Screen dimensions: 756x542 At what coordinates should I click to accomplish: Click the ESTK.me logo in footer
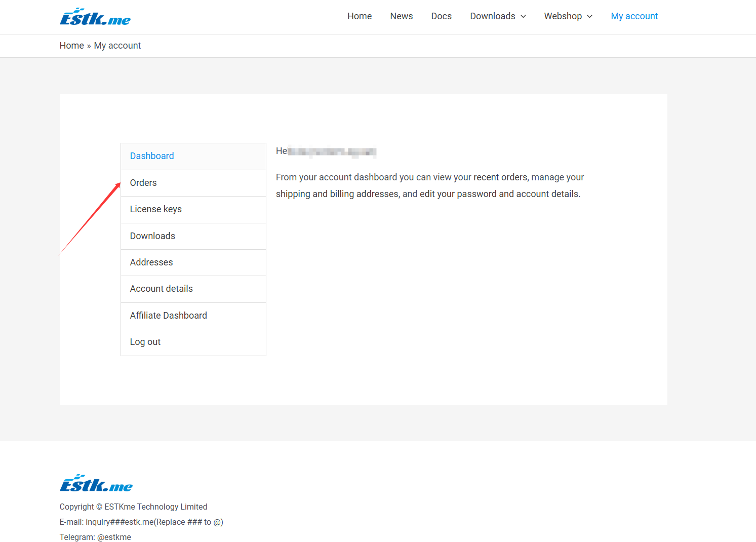(96, 484)
